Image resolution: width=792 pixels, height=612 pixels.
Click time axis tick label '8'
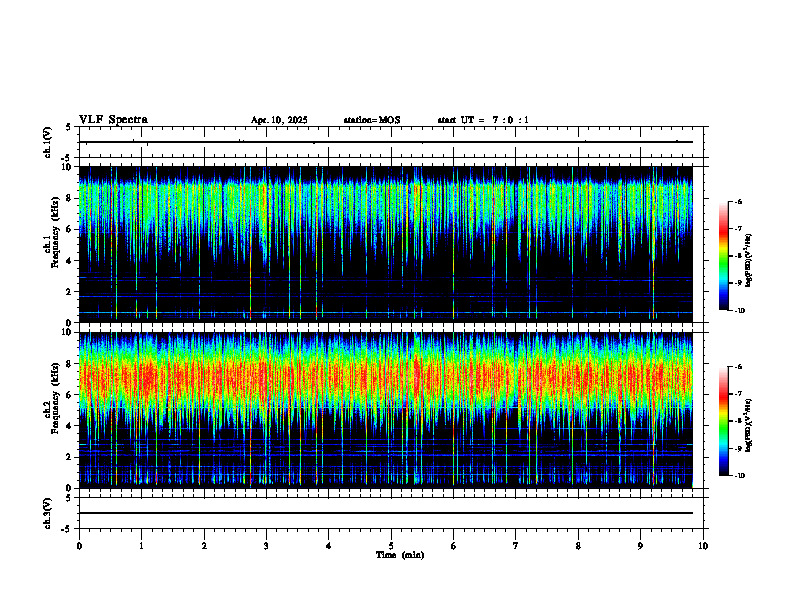pyautogui.click(x=578, y=546)
